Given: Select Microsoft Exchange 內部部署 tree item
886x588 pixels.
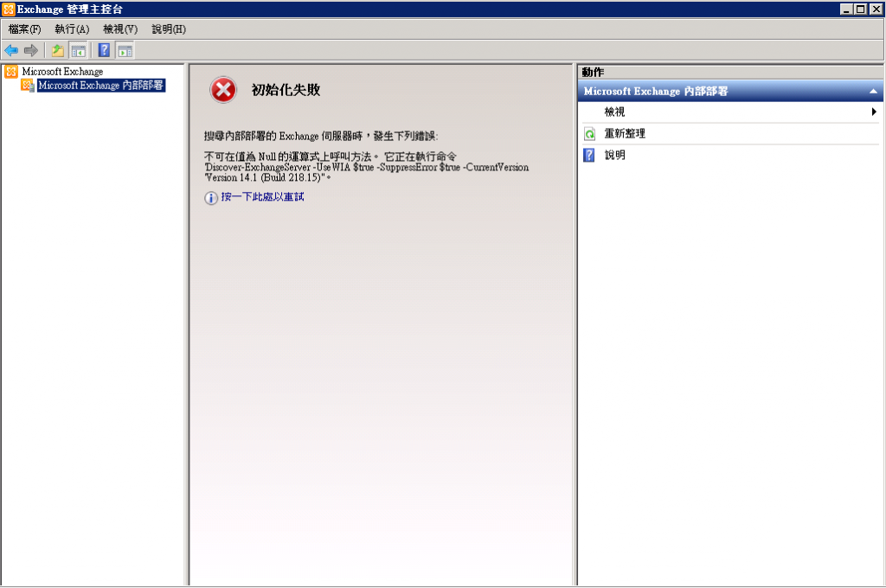Looking at the screenshot, I should coord(101,86).
